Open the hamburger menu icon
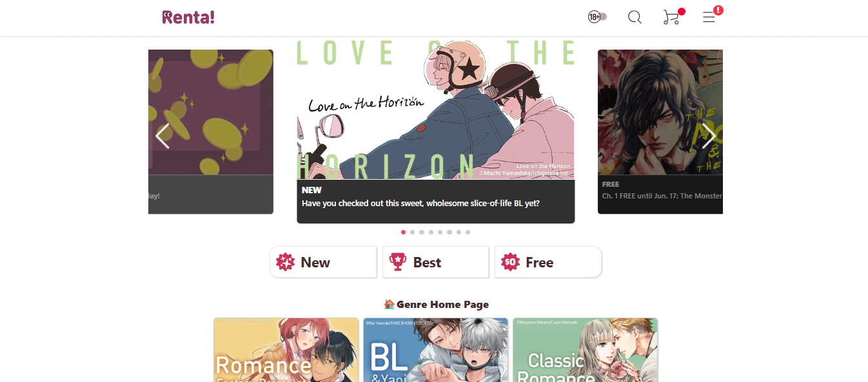Screen dimensions: 868x382 point(709,17)
